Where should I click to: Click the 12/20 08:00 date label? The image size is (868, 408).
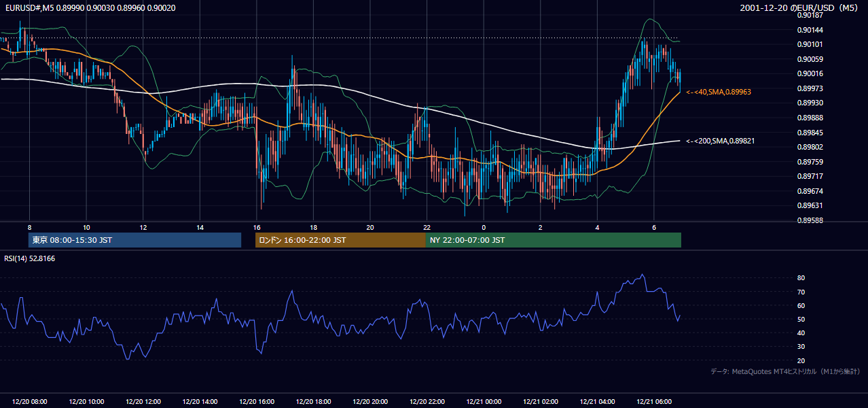pos(30,402)
